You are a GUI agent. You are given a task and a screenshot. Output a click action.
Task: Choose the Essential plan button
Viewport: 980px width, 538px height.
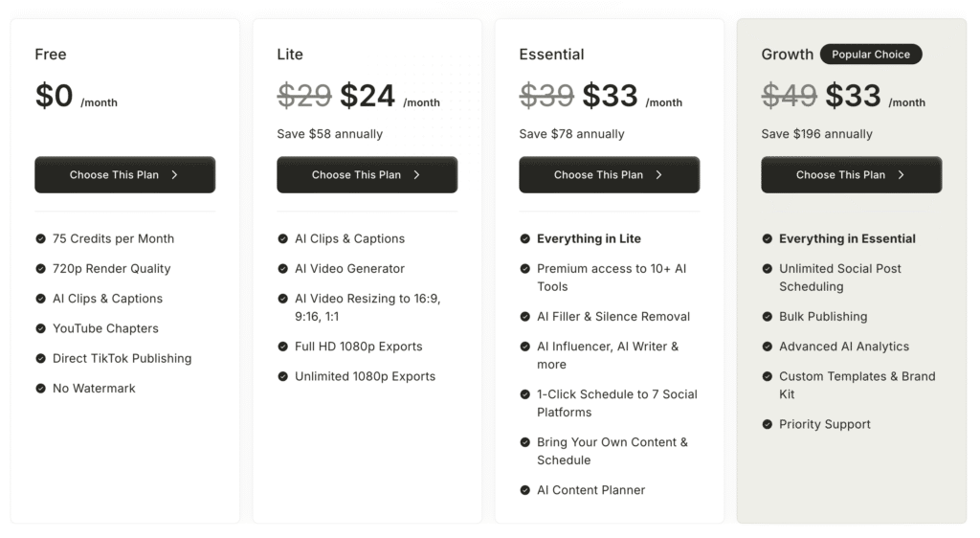click(x=610, y=175)
